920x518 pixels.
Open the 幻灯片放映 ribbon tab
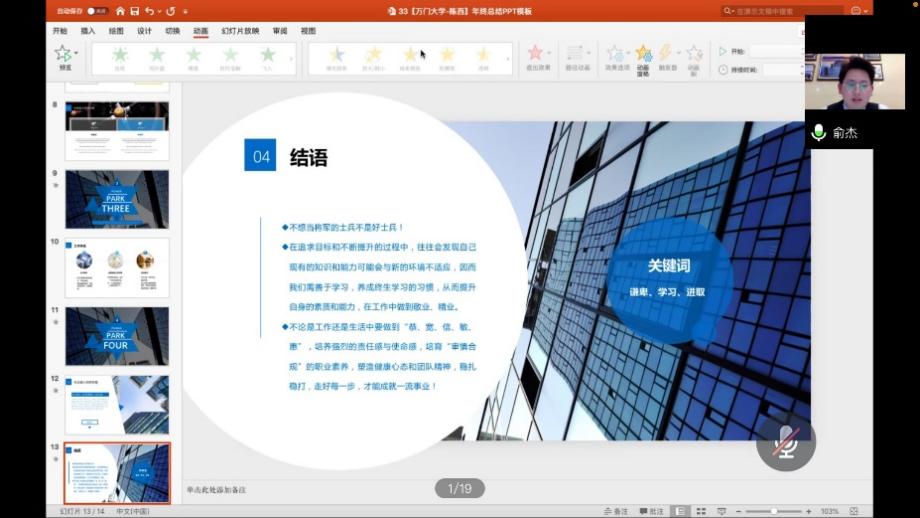pyautogui.click(x=240, y=31)
